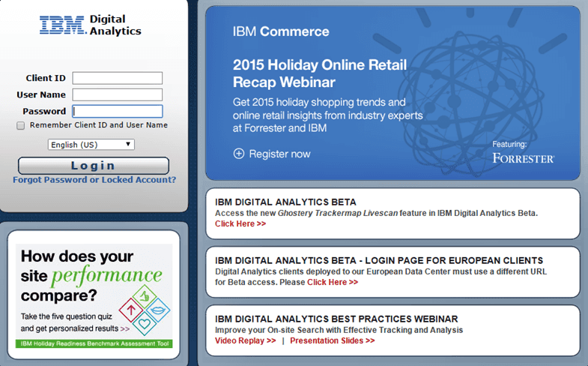Focus the Password input field
This screenshot has height=366, width=588.
[118, 111]
